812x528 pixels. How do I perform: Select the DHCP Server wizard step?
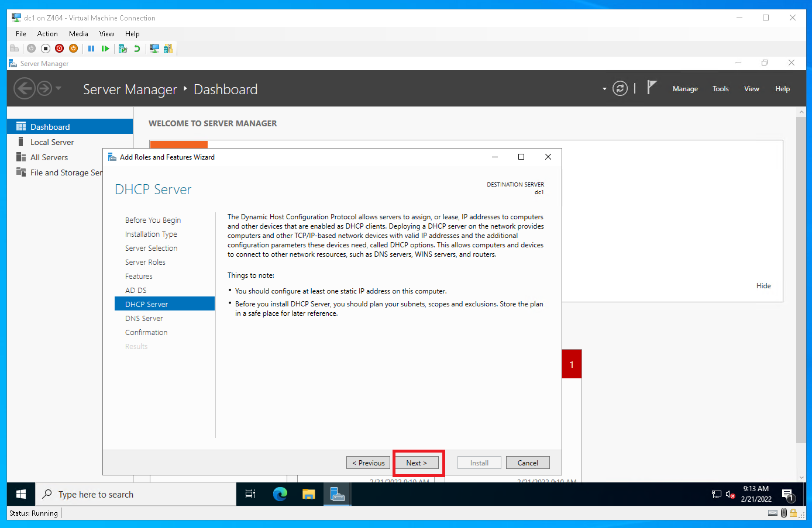(165, 304)
